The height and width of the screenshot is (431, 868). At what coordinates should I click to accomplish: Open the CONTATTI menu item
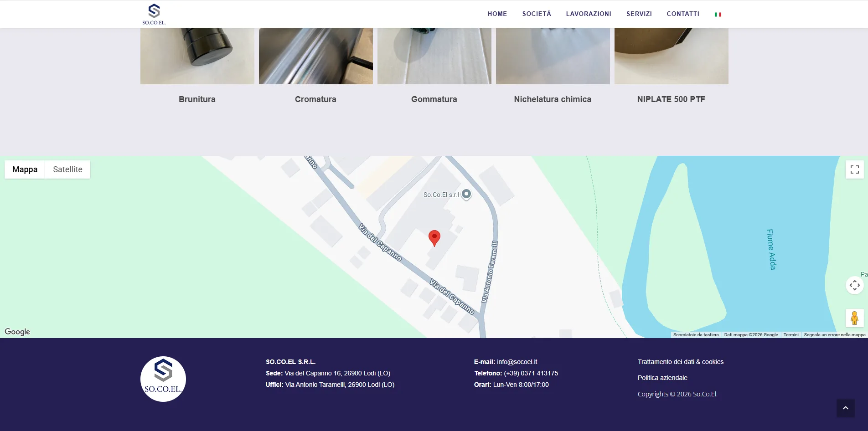pos(683,14)
